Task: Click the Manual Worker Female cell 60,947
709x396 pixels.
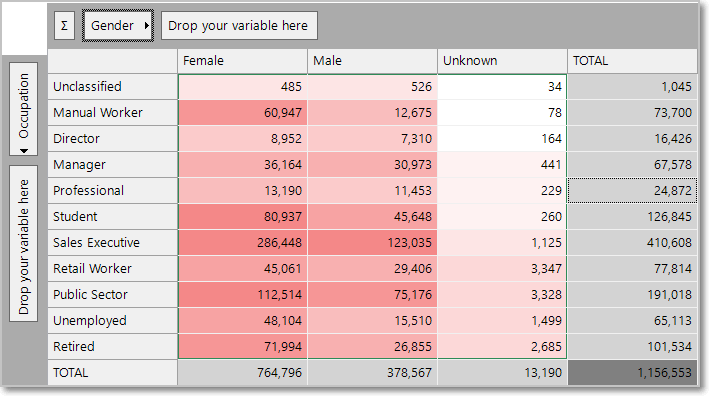Action: (243, 113)
